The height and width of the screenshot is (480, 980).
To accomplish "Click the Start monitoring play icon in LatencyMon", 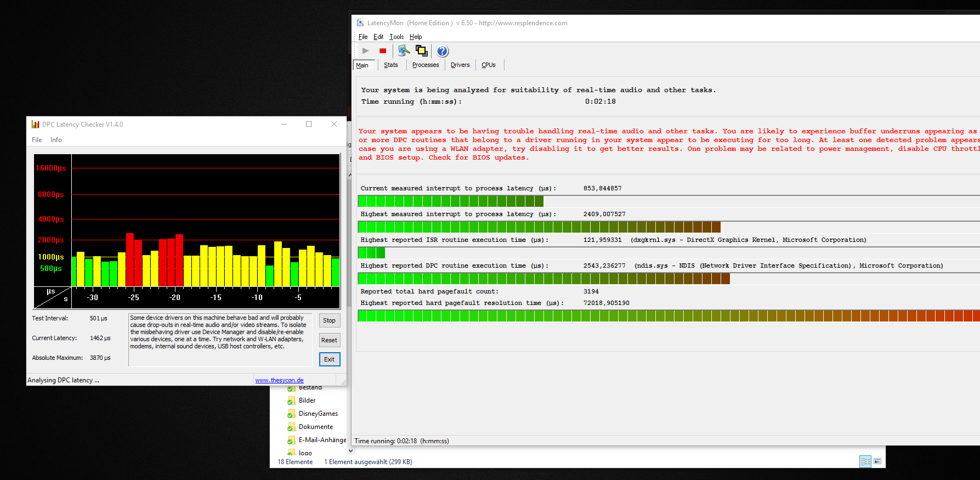I will [x=366, y=51].
